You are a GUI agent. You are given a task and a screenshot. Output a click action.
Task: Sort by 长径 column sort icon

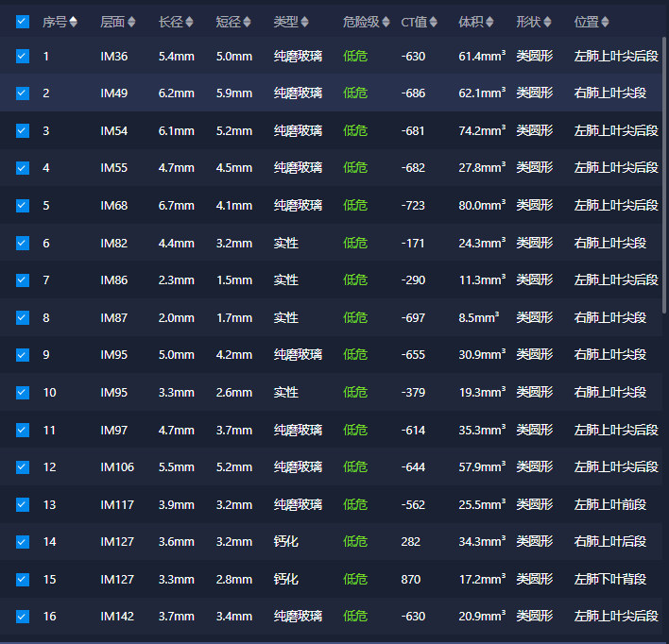pyautogui.click(x=189, y=22)
